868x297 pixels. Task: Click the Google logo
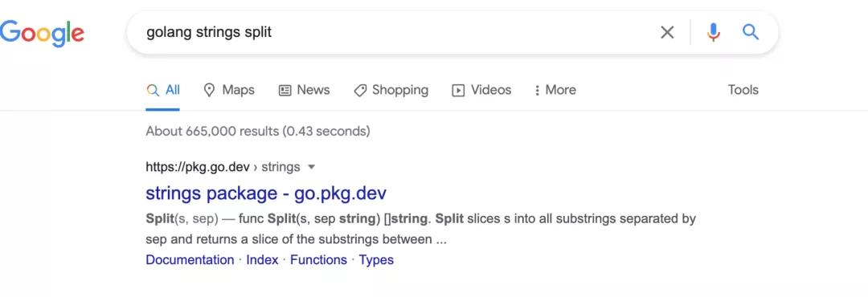[x=42, y=32]
